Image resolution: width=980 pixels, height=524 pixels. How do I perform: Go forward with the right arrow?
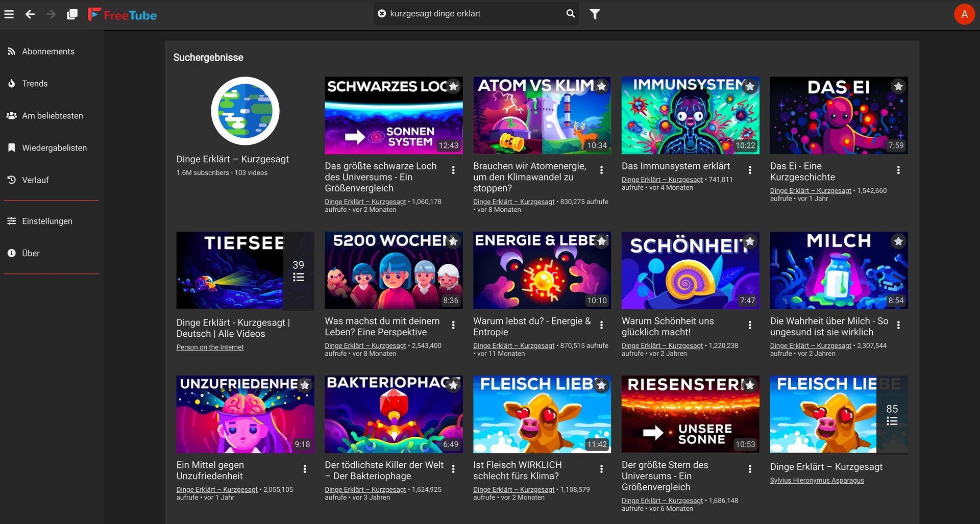pos(51,14)
